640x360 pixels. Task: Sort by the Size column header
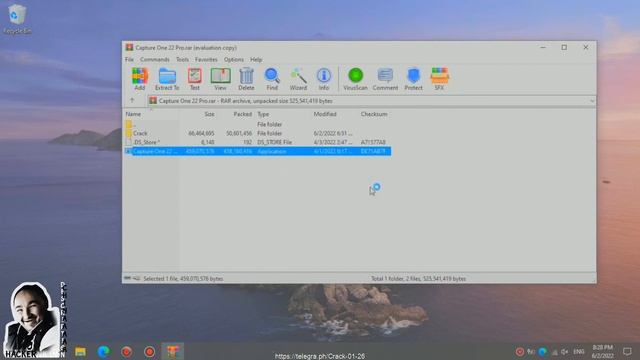pos(209,114)
